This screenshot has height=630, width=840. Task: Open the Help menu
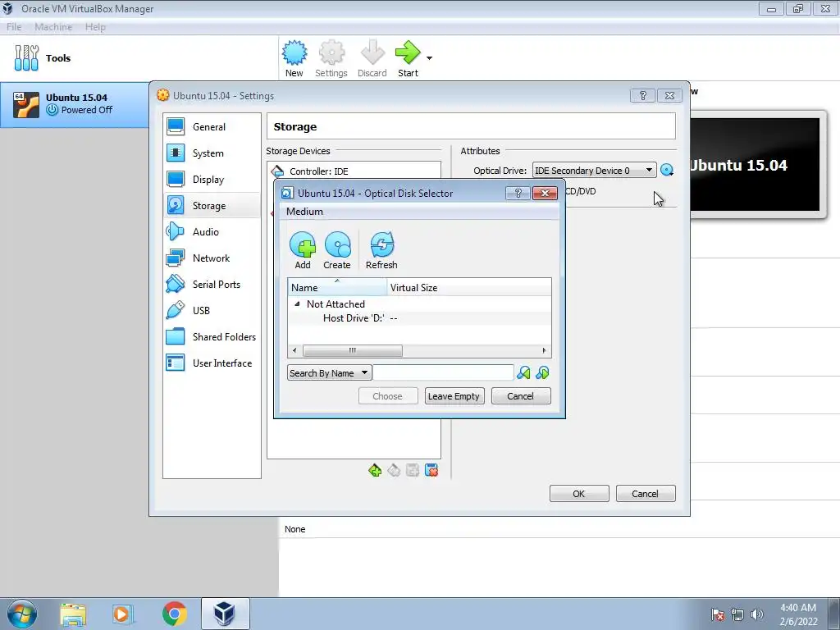(x=95, y=27)
